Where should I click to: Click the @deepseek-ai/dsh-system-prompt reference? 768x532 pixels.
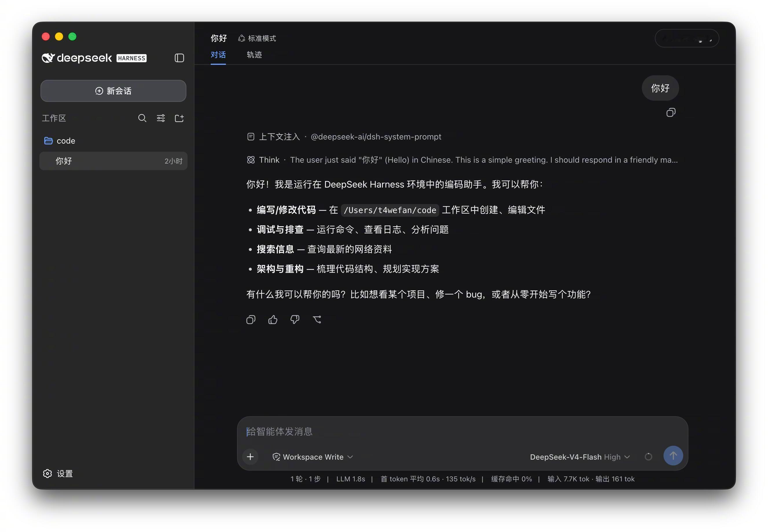[376, 137]
